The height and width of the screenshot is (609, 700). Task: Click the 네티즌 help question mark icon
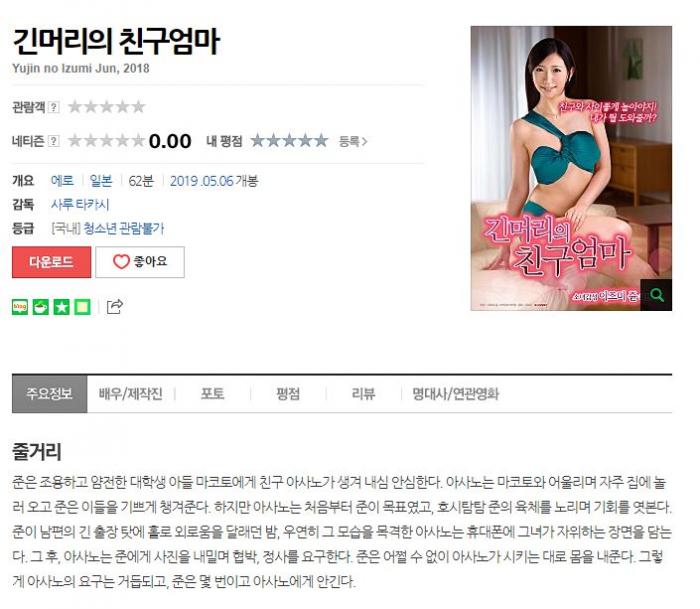coord(54,143)
